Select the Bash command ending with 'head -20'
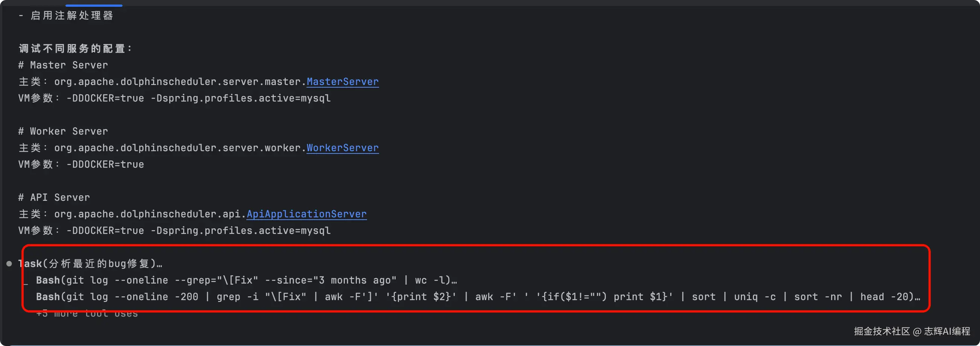This screenshot has height=346, width=980. 478,297
